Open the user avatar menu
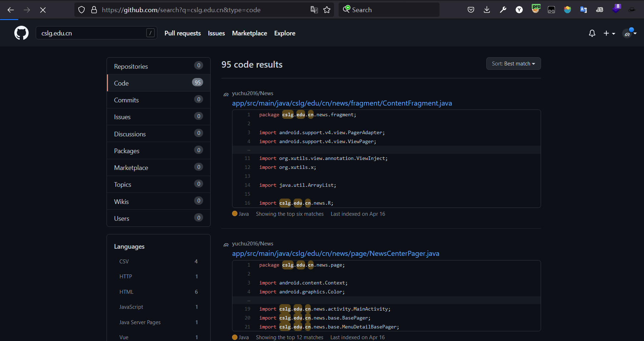644x341 pixels. click(629, 33)
